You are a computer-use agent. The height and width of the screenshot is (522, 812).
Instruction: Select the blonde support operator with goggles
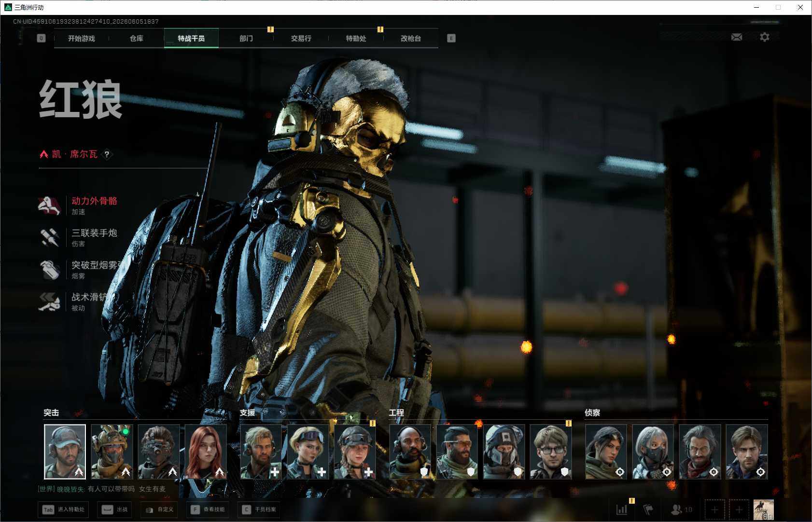[x=308, y=452]
